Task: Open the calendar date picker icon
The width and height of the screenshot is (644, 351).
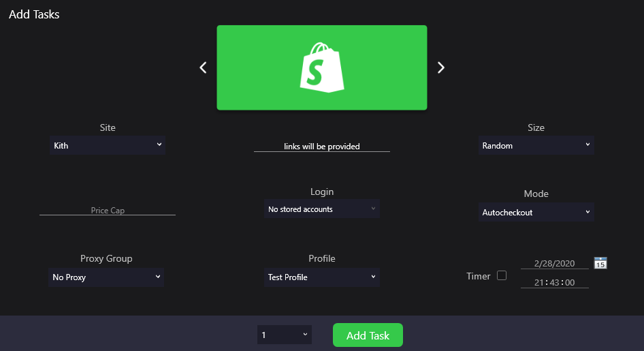Action: [600, 262]
